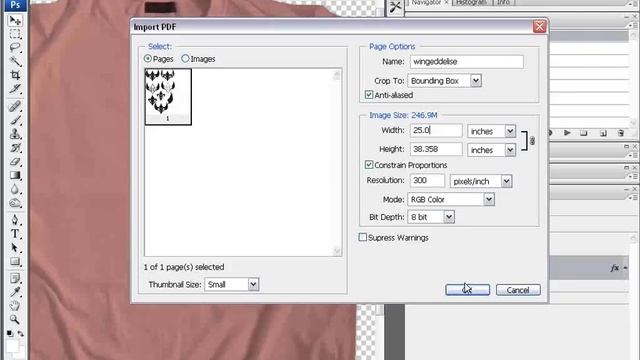Image resolution: width=640 pixels, height=360 pixels.
Task: Open the Width units dropdown
Action: (510, 131)
